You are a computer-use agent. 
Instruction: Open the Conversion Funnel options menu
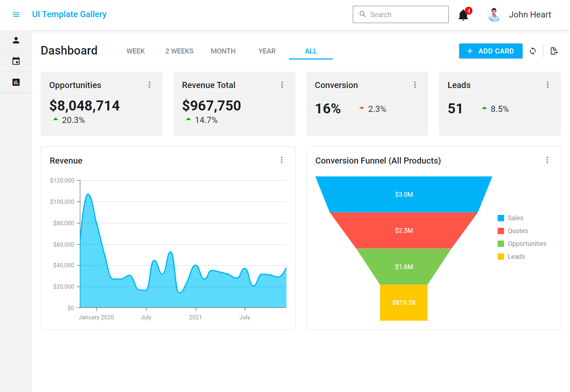tap(547, 160)
